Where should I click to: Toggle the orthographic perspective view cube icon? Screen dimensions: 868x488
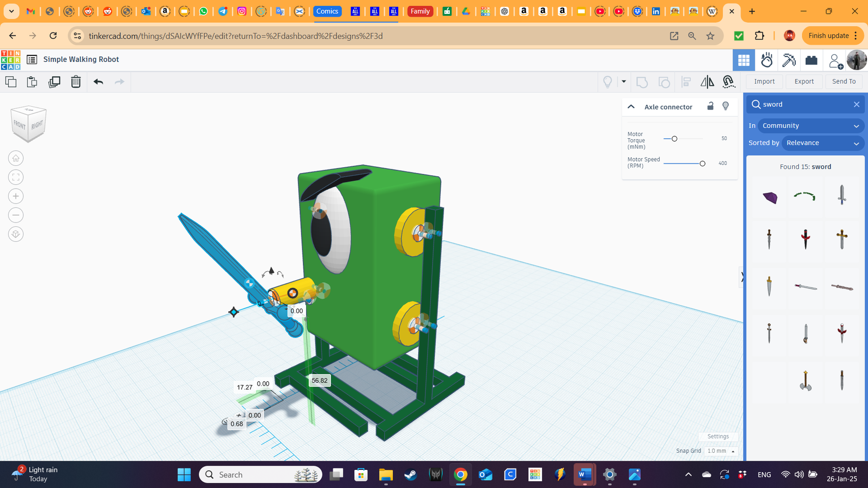point(16,234)
